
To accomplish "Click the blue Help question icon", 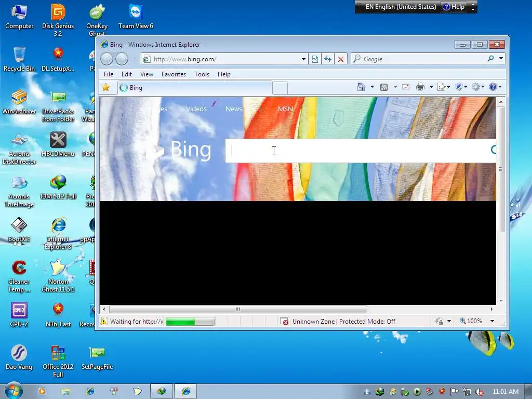I will coord(493,87).
